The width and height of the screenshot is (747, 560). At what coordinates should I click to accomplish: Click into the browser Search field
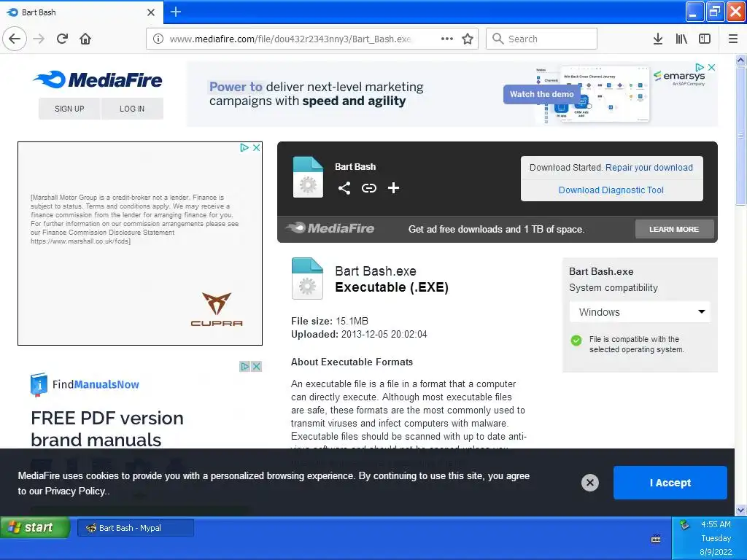coord(541,39)
